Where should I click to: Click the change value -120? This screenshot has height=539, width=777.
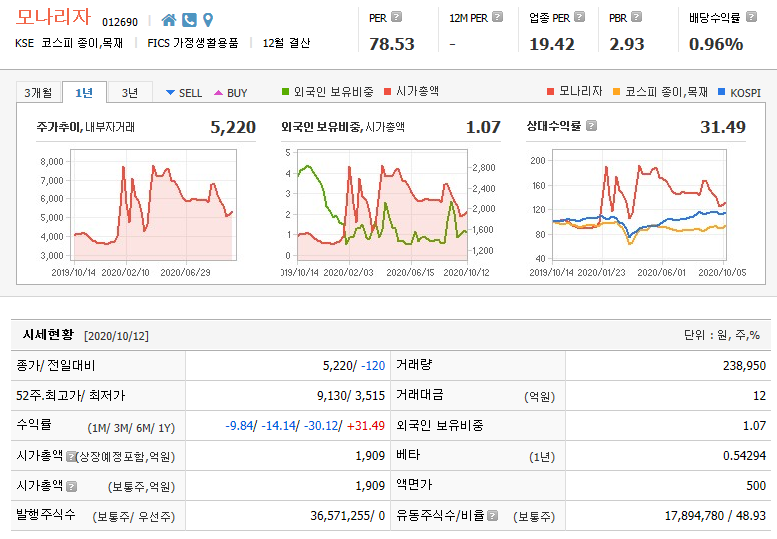pyautogui.click(x=373, y=366)
